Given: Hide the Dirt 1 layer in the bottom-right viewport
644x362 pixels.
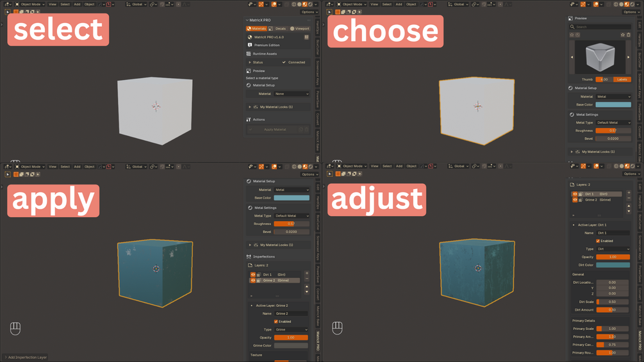Looking at the screenshot, I should point(575,194).
